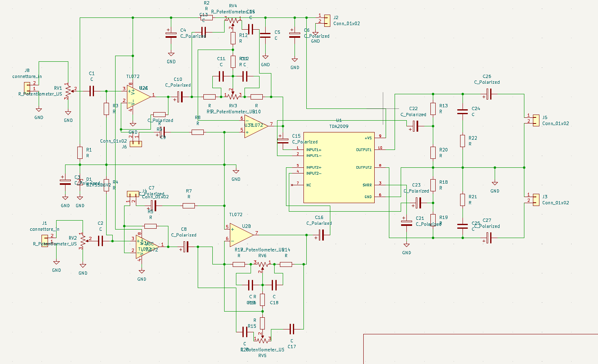Select resistor R20 symbol
The width and height of the screenshot is (598, 364).
433,153
